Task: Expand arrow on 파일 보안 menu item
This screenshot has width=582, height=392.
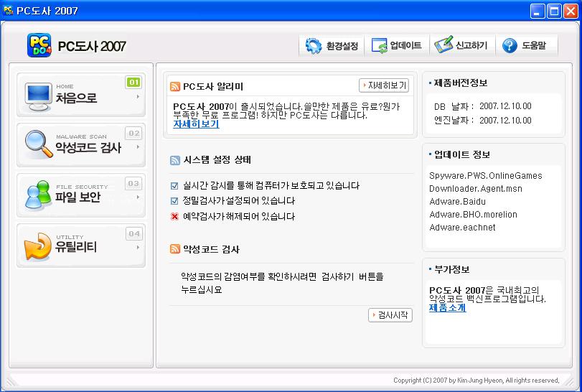Action: coord(138,197)
